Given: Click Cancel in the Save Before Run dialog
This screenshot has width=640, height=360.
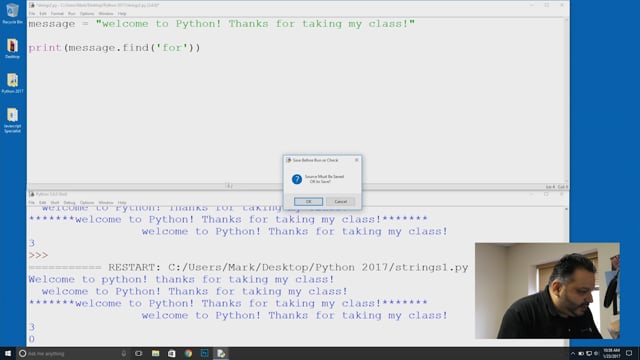Looking at the screenshot, I should [x=340, y=202].
